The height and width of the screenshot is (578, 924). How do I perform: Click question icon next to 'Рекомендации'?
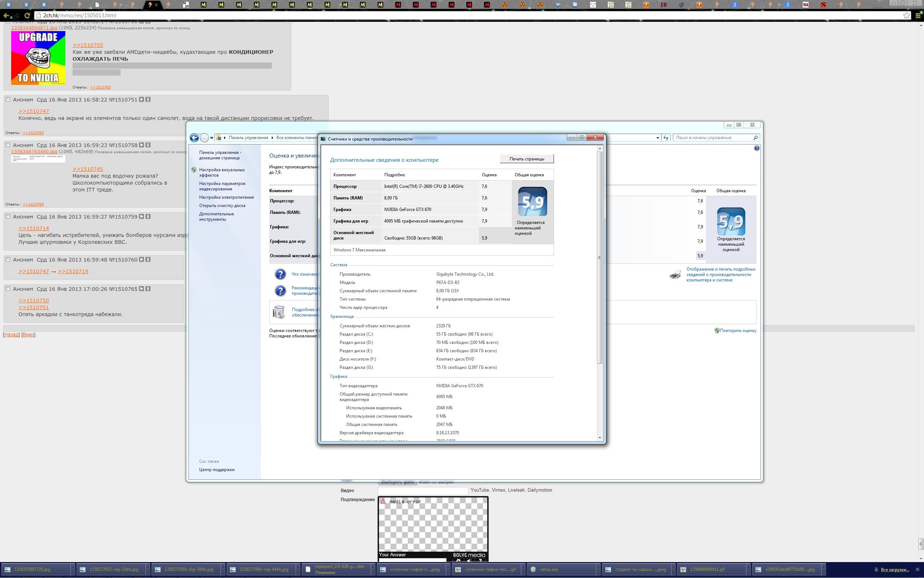point(280,290)
